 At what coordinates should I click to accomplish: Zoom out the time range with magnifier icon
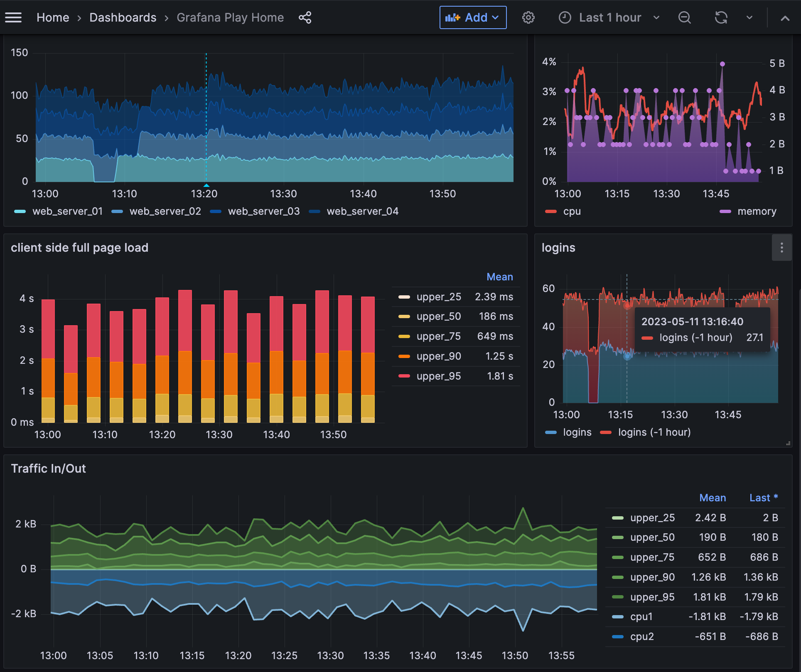(x=685, y=17)
